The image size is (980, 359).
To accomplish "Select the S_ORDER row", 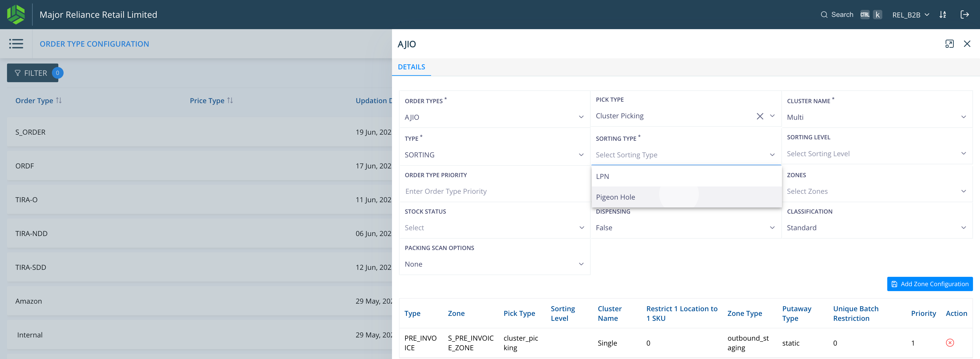I will [199, 132].
